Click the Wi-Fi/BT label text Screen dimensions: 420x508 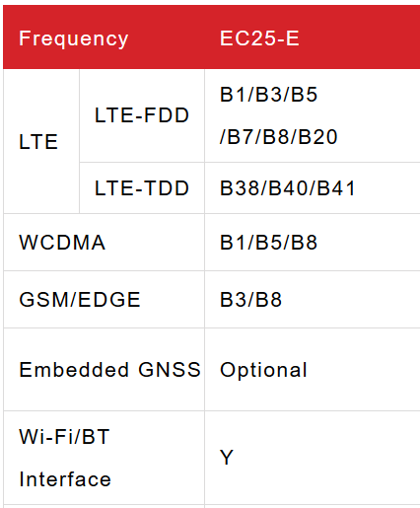(x=64, y=437)
